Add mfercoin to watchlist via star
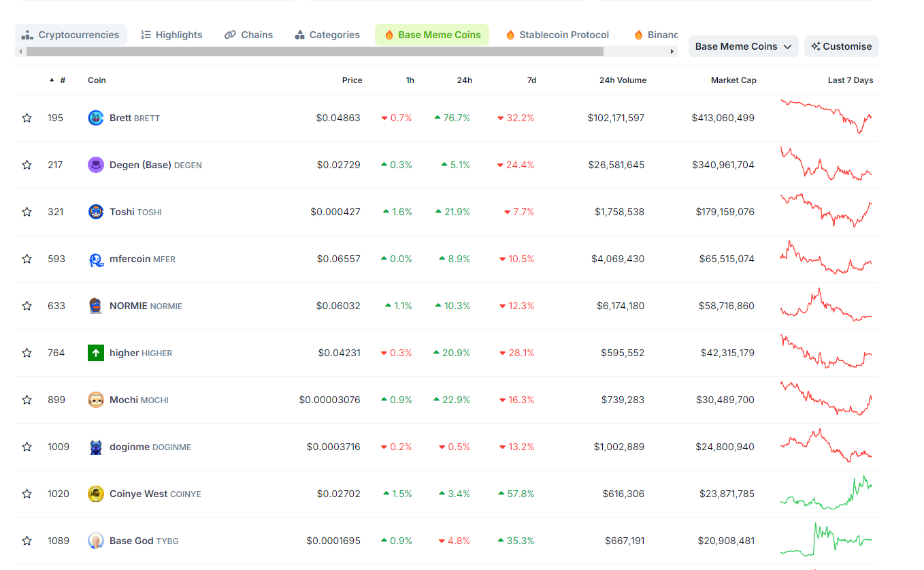The width and height of the screenshot is (924, 570). click(x=27, y=259)
